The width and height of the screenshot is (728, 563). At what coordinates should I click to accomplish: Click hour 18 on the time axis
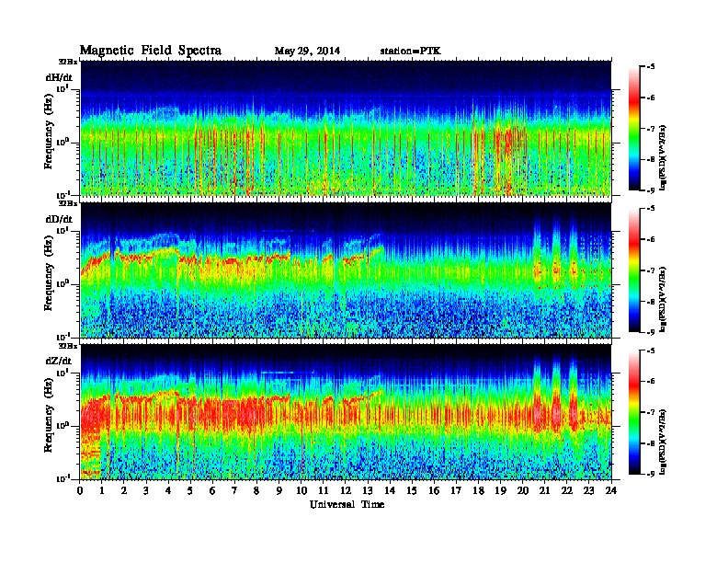click(x=478, y=490)
